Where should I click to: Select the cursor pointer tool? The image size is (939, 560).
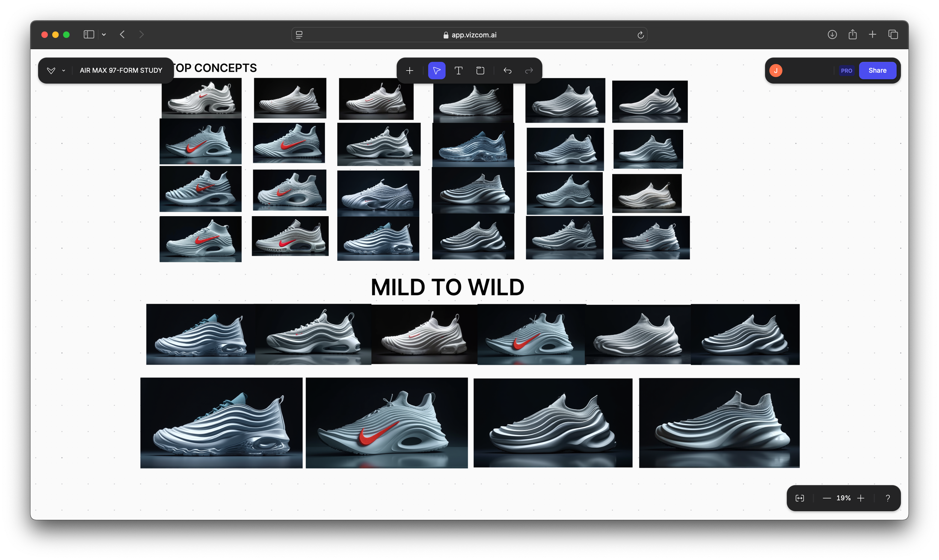tap(436, 71)
